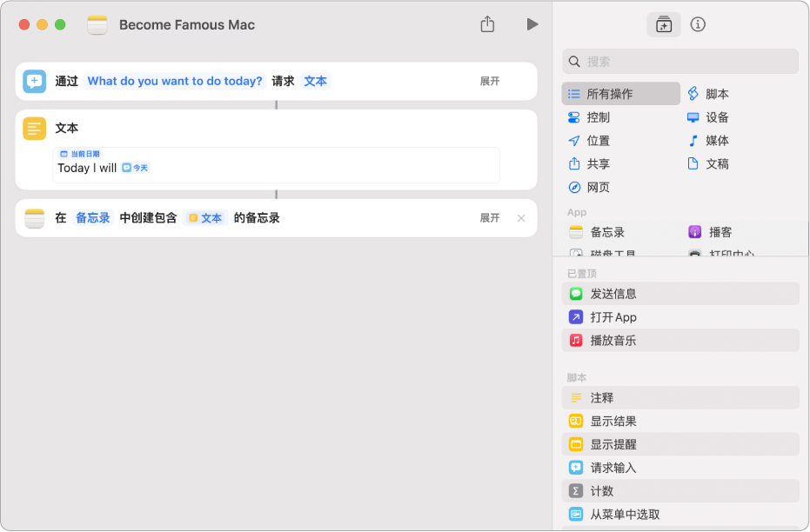Add the 计数 action
This screenshot has width=810, height=532.
pyautogui.click(x=680, y=491)
